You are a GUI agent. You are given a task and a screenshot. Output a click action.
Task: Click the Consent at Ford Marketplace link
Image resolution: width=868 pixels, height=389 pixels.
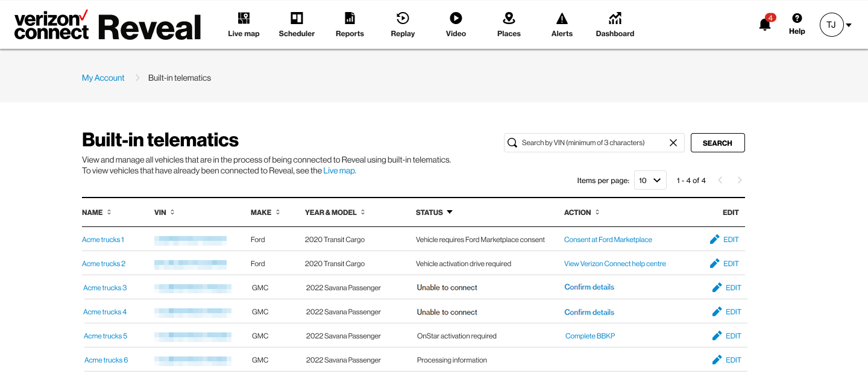608,240
